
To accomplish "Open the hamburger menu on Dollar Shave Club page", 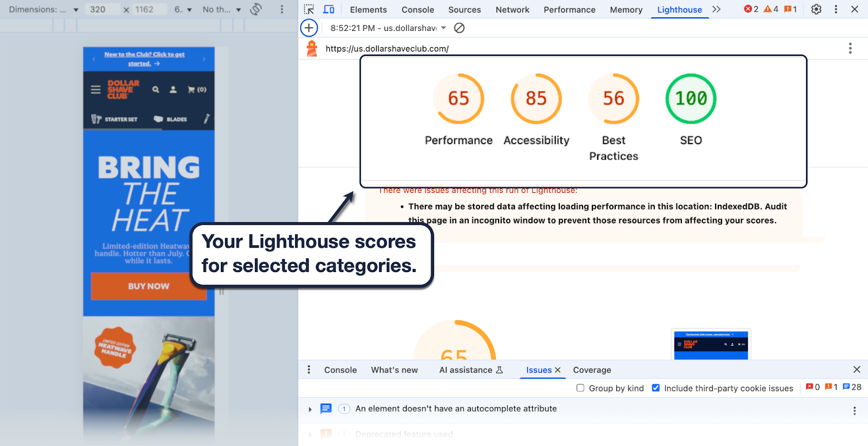I will click(95, 89).
